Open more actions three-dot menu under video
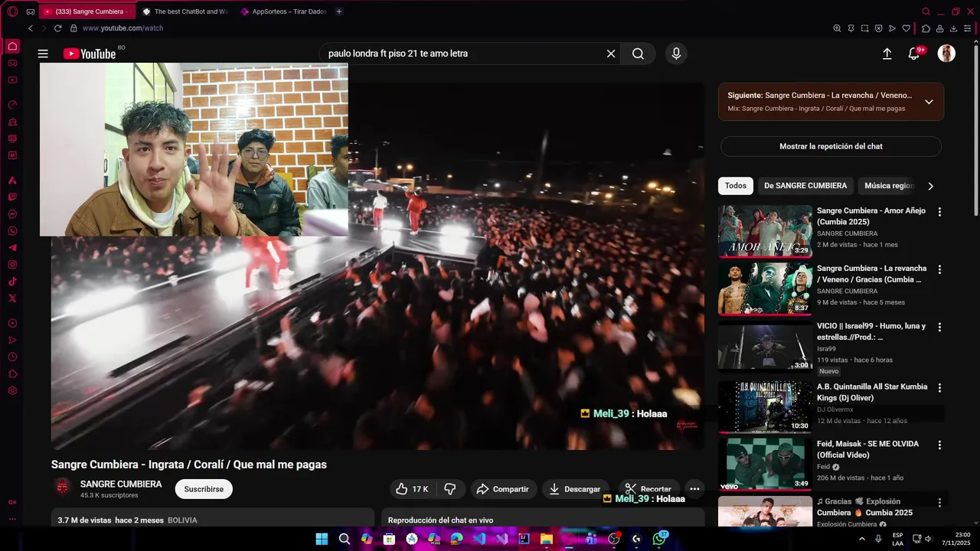 pyautogui.click(x=694, y=489)
